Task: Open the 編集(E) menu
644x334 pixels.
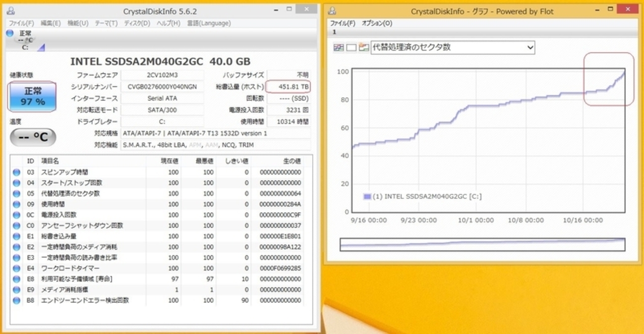Action: pyautogui.click(x=51, y=23)
